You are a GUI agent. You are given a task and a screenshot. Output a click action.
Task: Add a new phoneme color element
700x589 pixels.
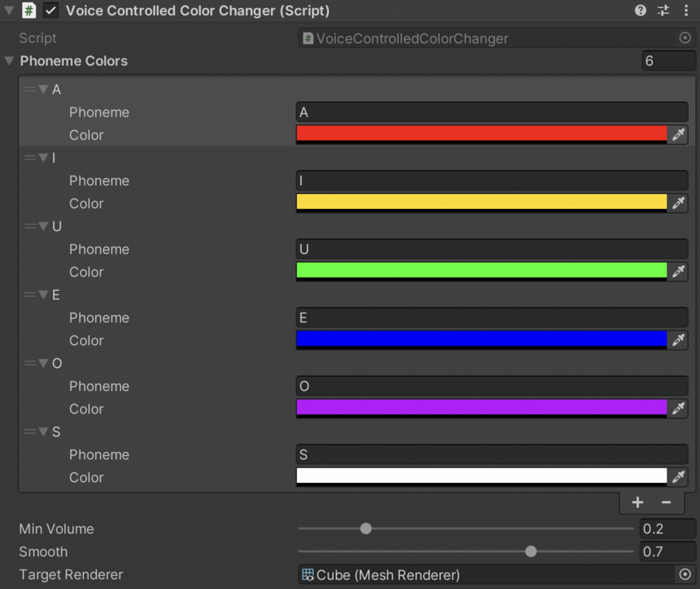point(638,502)
